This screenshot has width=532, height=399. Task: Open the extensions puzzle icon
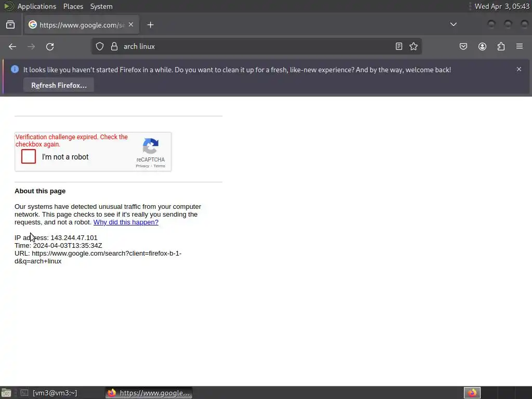coord(501,46)
